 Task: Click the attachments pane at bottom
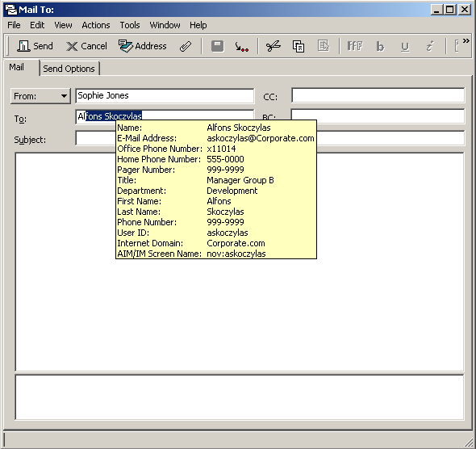pos(240,397)
